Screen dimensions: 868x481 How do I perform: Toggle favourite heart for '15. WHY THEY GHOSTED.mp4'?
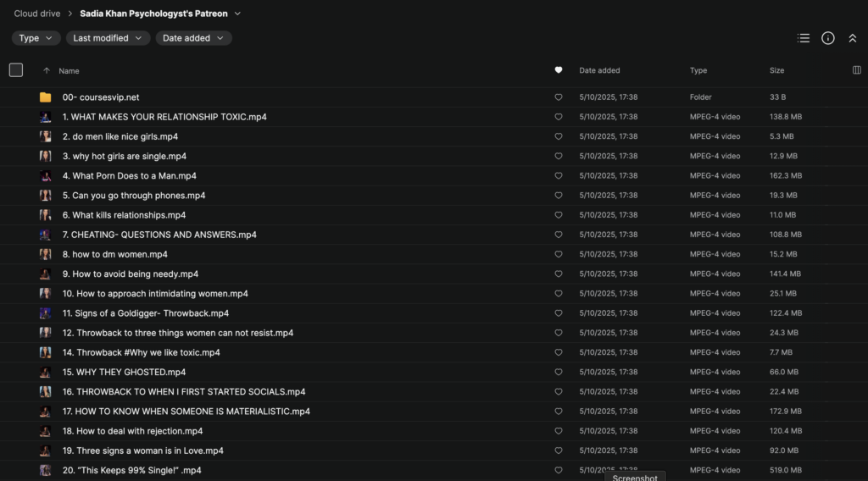(x=558, y=373)
